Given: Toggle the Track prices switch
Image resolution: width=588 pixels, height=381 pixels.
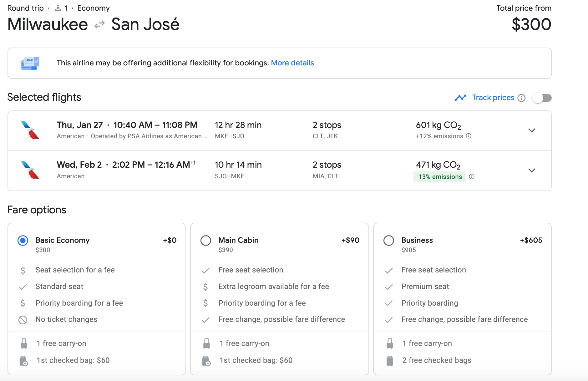Looking at the screenshot, I should point(542,98).
